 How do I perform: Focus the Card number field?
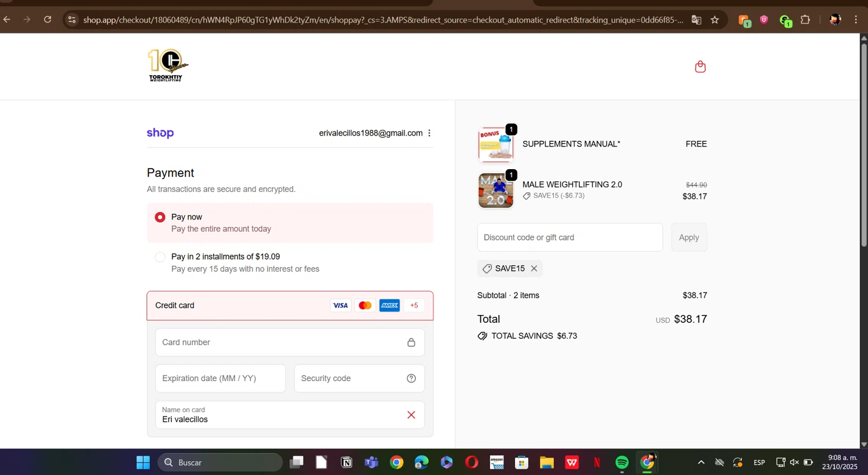coord(290,342)
